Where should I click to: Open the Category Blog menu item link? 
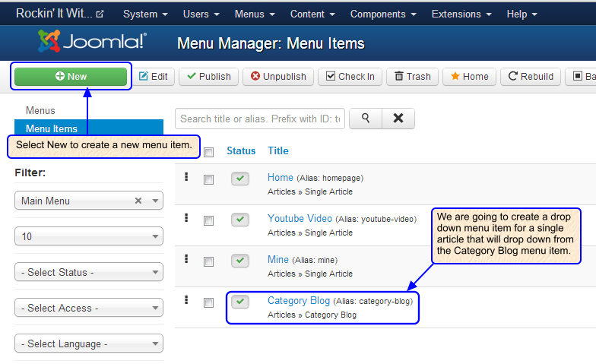[298, 301]
